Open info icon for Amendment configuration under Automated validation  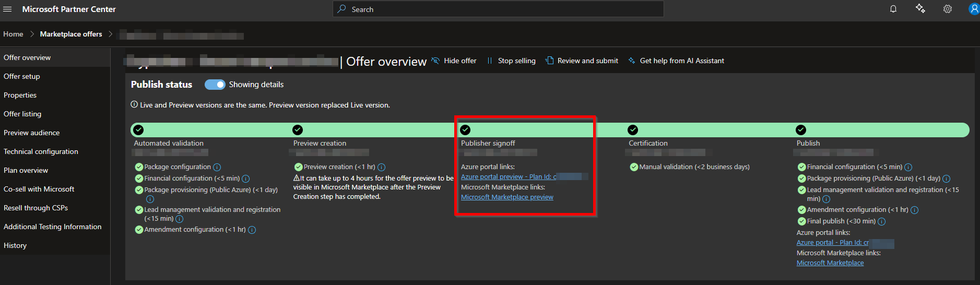252,230
